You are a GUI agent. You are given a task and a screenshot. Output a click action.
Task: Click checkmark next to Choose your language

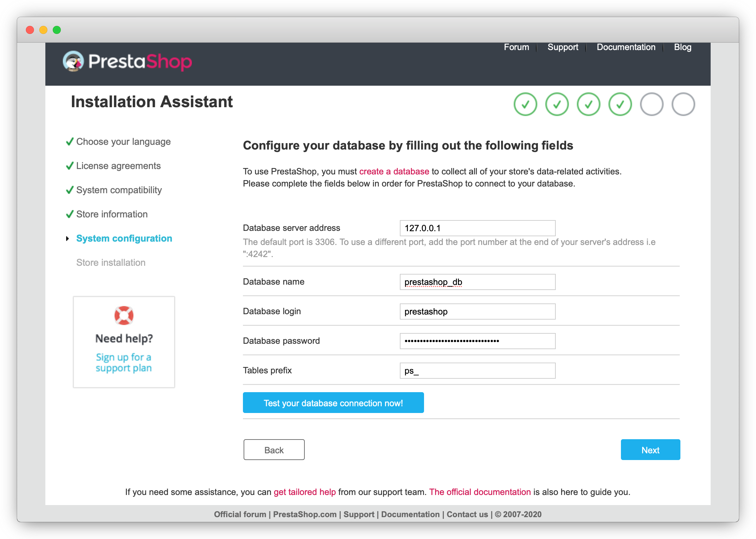click(70, 142)
